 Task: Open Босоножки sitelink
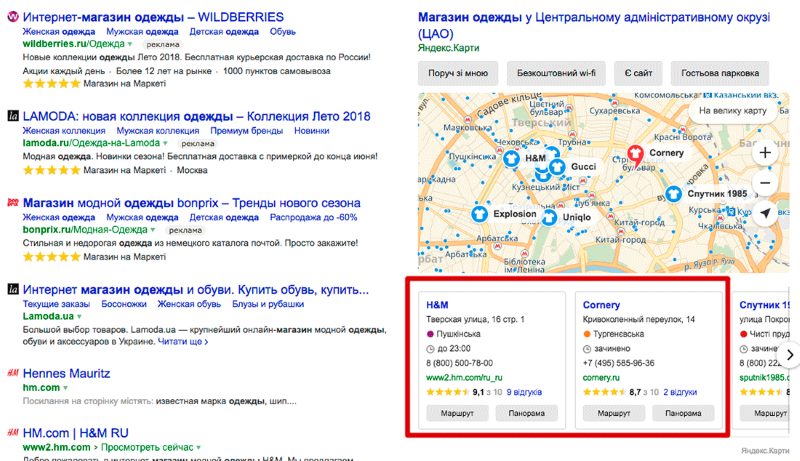pyautogui.click(x=124, y=304)
